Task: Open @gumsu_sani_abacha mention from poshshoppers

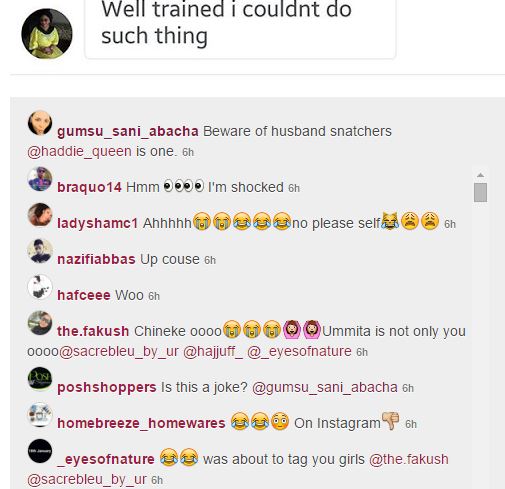Action: coord(325,388)
